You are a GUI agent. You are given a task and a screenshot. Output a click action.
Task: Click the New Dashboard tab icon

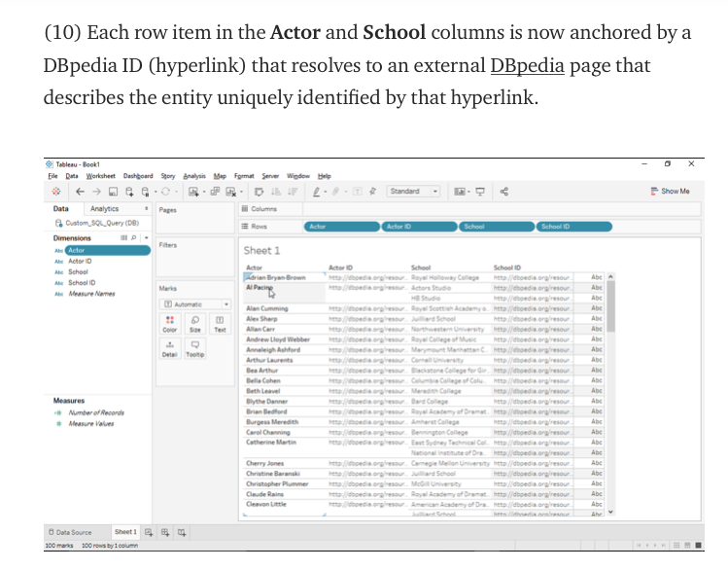pyautogui.click(x=165, y=532)
